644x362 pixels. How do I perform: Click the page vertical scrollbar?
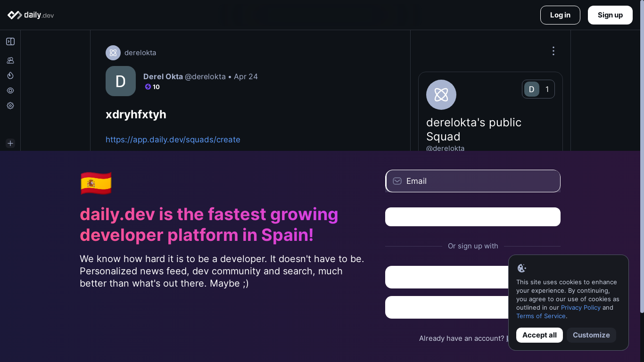point(642,156)
